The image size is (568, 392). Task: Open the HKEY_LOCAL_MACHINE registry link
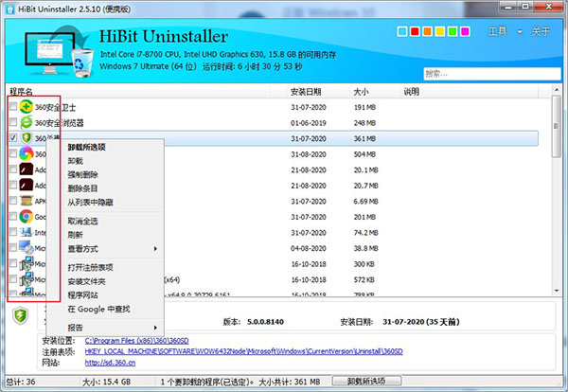click(x=244, y=351)
